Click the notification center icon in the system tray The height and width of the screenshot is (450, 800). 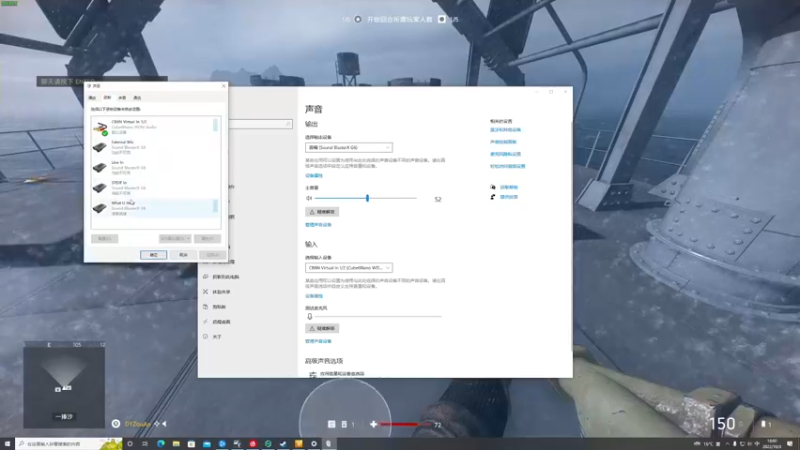point(790,444)
